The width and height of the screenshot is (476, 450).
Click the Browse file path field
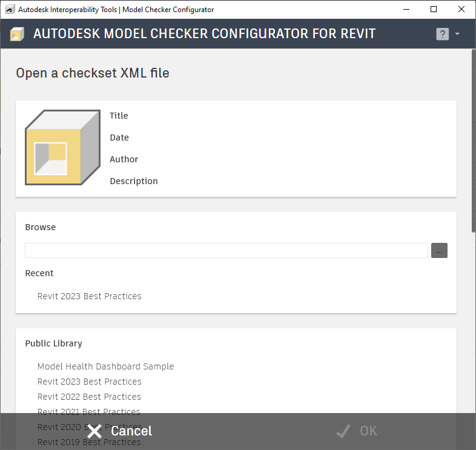[x=226, y=251]
